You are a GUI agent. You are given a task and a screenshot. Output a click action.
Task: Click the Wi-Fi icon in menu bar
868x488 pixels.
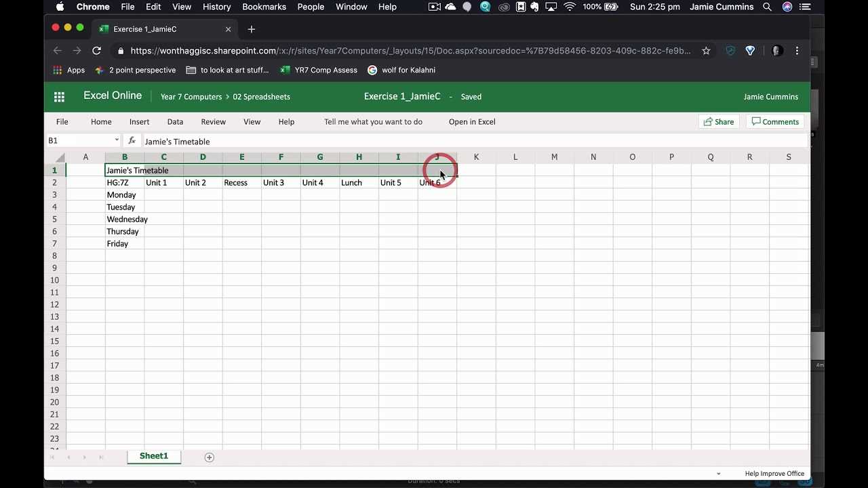coord(570,7)
